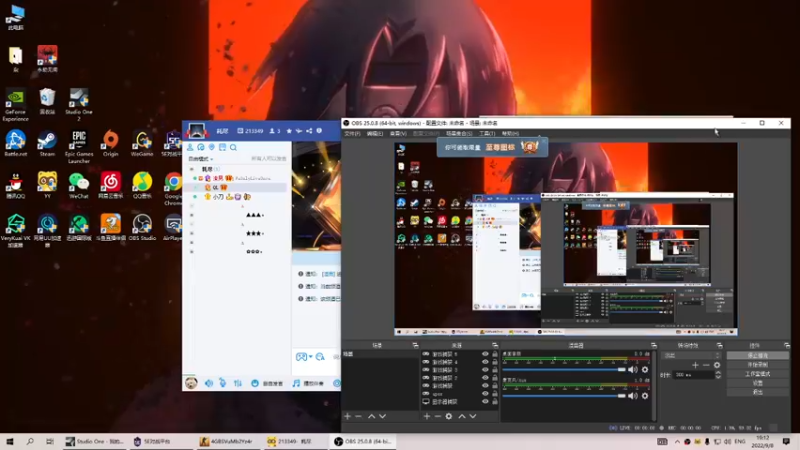
Task: Mute Mic/Aux speaker in OBS mixer
Action: (x=633, y=395)
